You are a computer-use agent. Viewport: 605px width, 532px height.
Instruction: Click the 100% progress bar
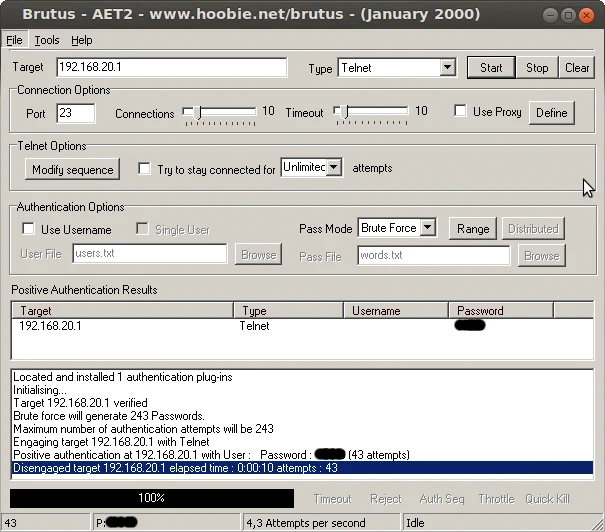(x=152, y=498)
